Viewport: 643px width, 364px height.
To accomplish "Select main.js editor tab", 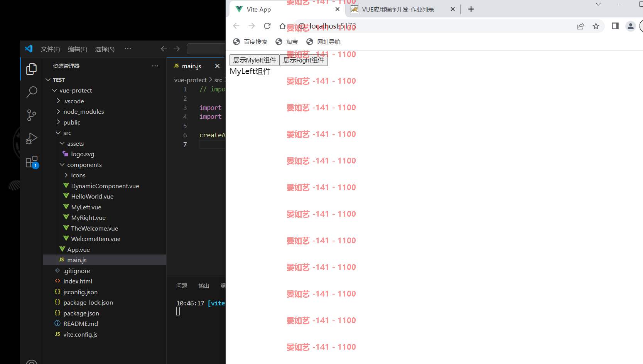I will (196, 66).
